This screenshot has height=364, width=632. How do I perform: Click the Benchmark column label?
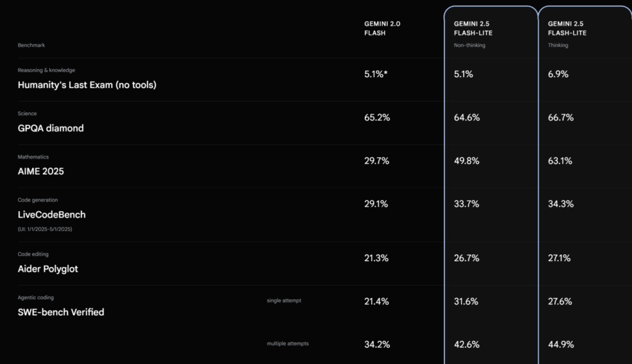point(31,45)
